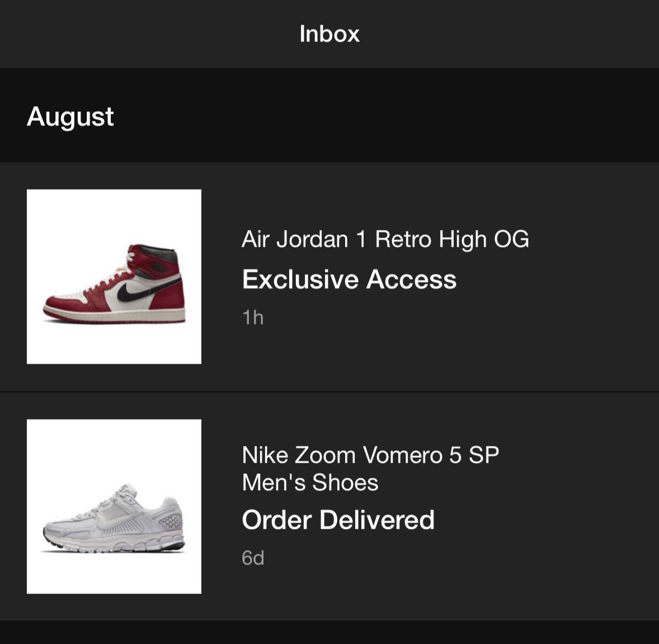
Task: Tap the 6d timestamp
Action: (252, 557)
